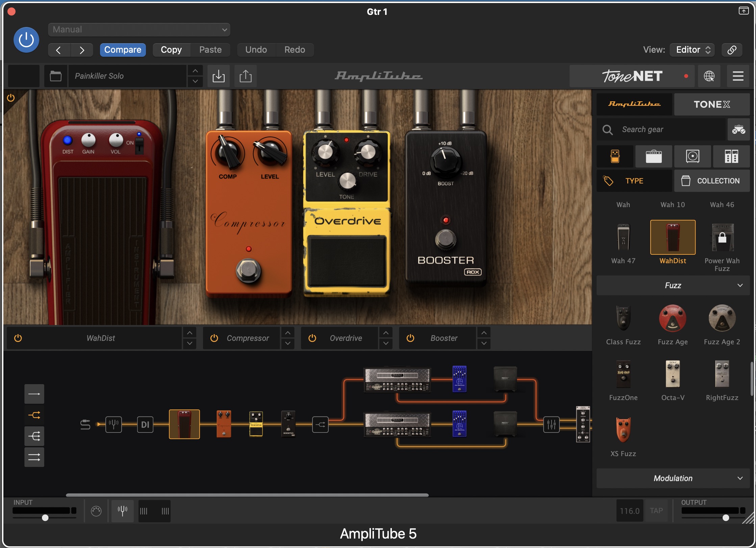Screen dimensions: 756x548
Task: Collapse the Fuzz gear section
Action: pos(673,285)
